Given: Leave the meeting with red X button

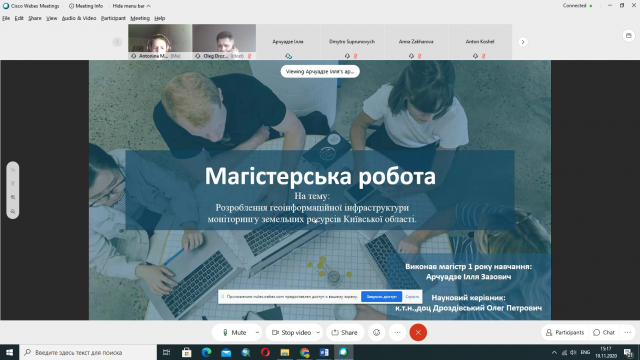Looking at the screenshot, I should (418, 333).
